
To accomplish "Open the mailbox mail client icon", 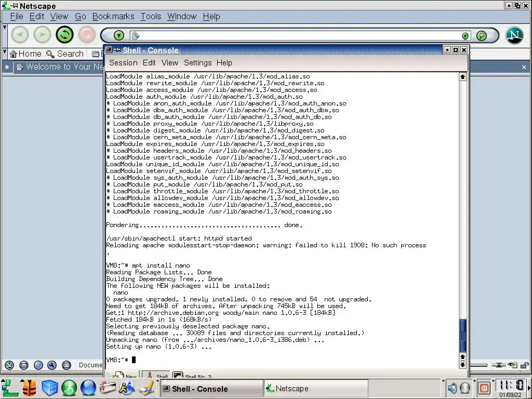I will pyautogui.click(x=108, y=388).
